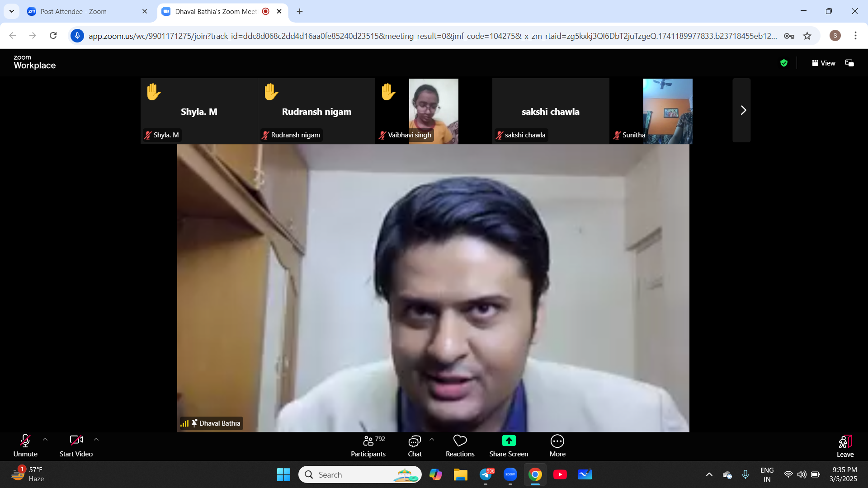Go forward in browser history
The width and height of the screenshot is (868, 488).
pos(33,36)
